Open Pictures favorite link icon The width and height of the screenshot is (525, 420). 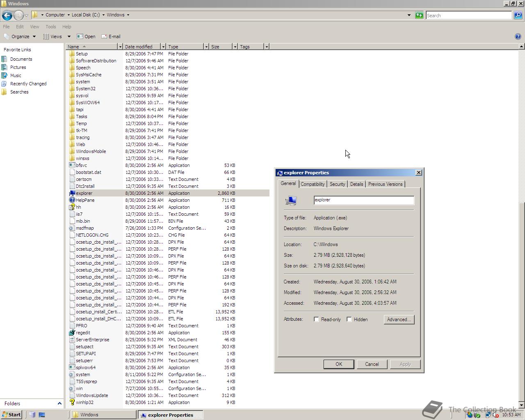[5, 67]
